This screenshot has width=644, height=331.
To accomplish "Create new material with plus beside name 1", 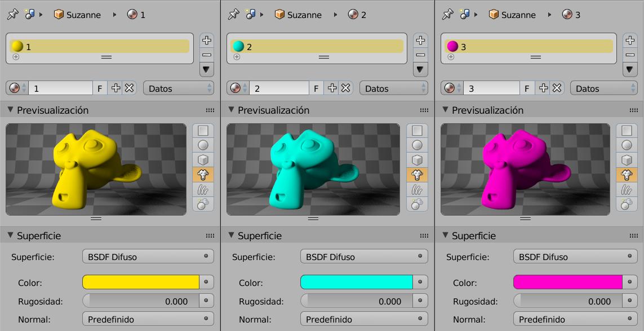I will tap(116, 88).
